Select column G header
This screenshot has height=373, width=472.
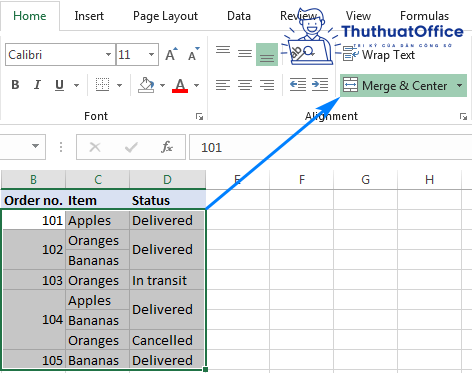tap(366, 180)
